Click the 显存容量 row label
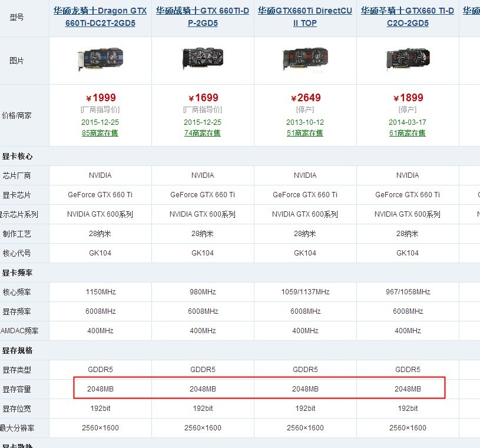Image resolution: width=480 pixels, height=448 pixels. (16, 389)
